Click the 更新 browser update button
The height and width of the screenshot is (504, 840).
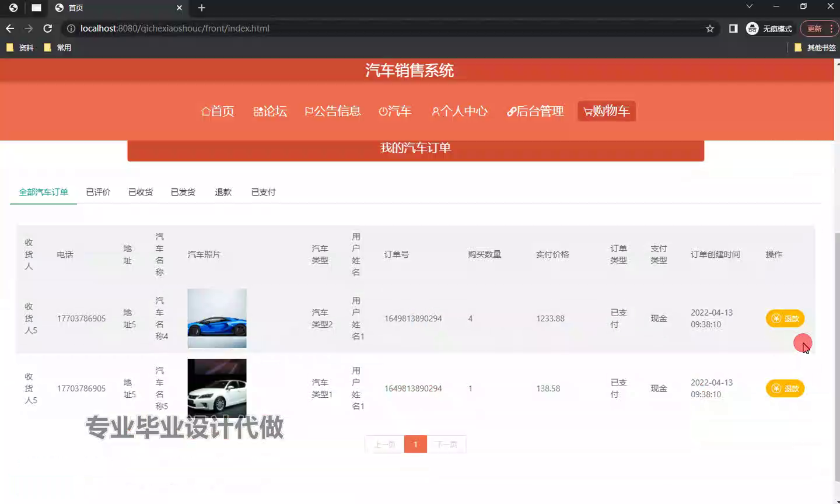point(815,29)
